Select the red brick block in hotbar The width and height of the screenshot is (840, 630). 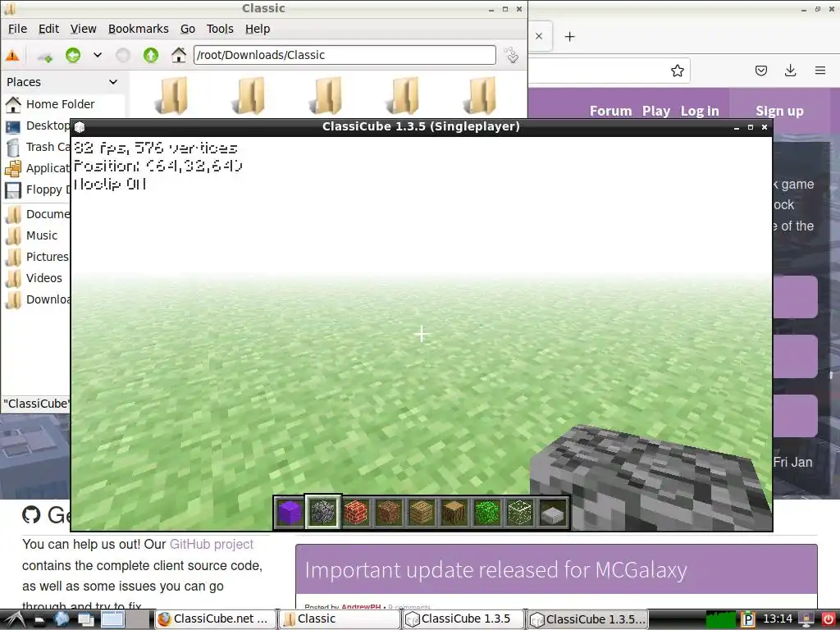point(356,512)
